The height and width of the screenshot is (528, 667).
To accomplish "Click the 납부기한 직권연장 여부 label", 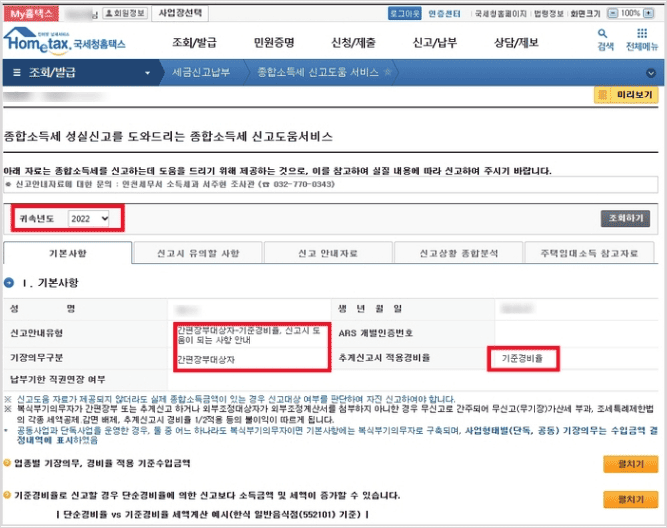I will pyautogui.click(x=57, y=379).
